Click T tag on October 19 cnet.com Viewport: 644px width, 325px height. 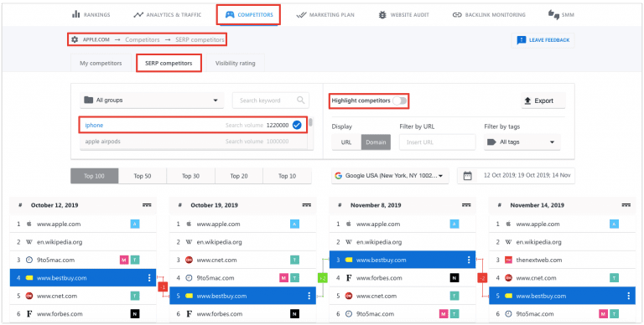pyautogui.click(x=294, y=261)
